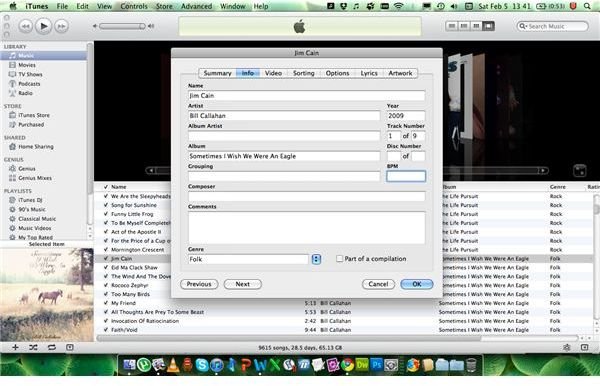Click the Year field showing 2009
This screenshot has width=600, height=386.
406,116
